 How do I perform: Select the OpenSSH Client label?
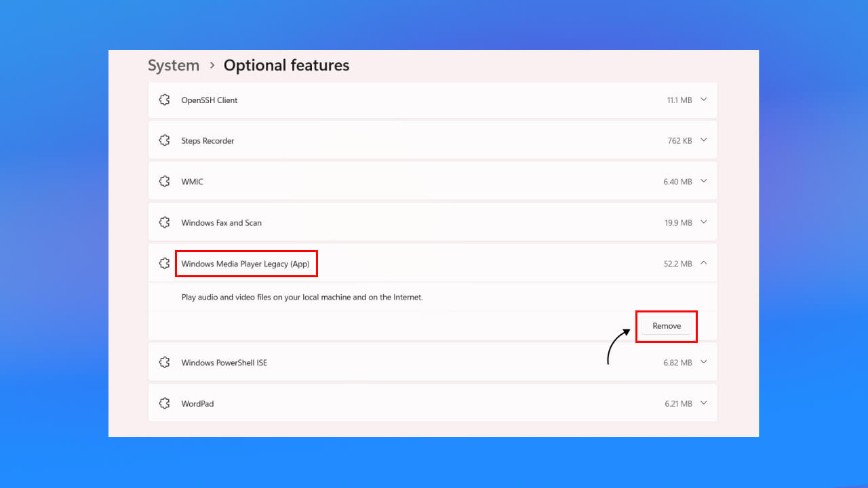pyautogui.click(x=210, y=100)
